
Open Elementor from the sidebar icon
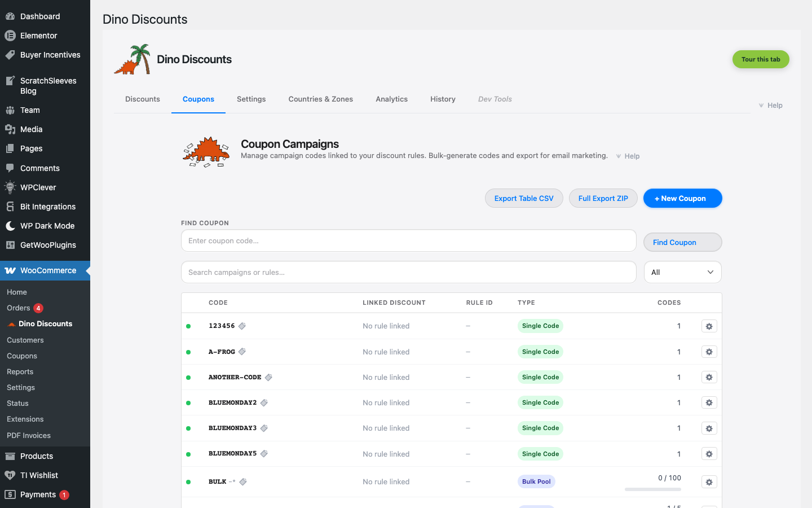coord(10,36)
